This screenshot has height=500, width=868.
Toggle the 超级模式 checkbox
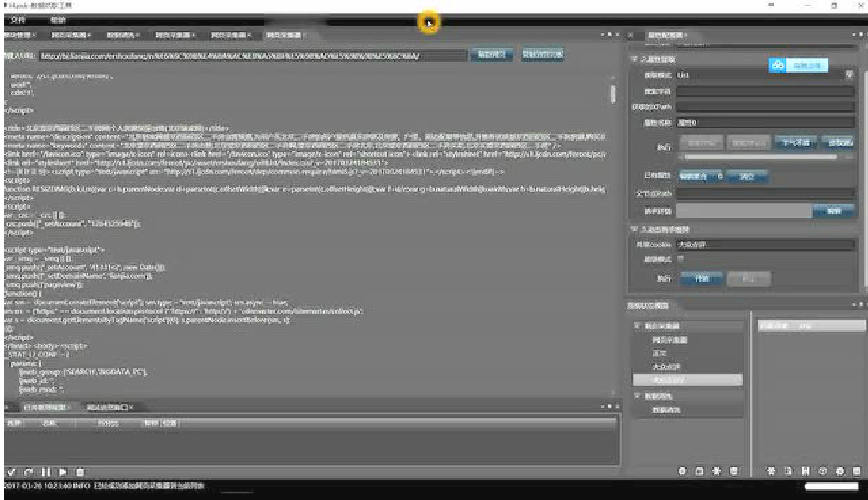point(680,259)
